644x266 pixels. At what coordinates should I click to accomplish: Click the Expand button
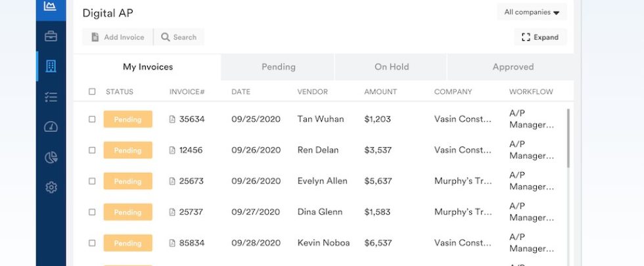point(540,37)
